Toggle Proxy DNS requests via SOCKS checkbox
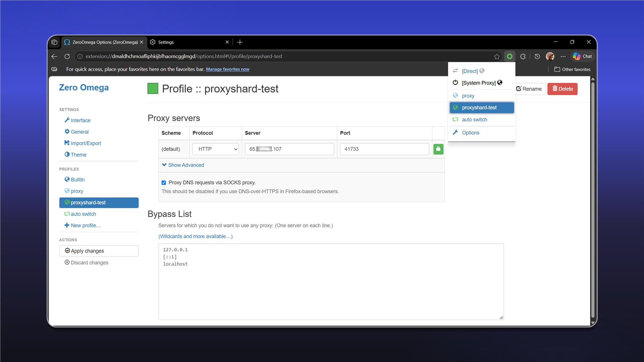 click(164, 183)
